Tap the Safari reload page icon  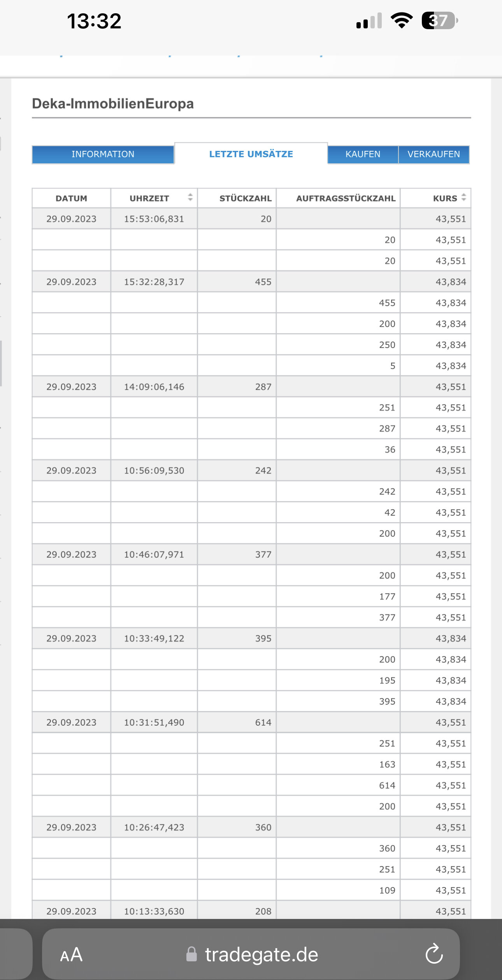coord(434,954)
